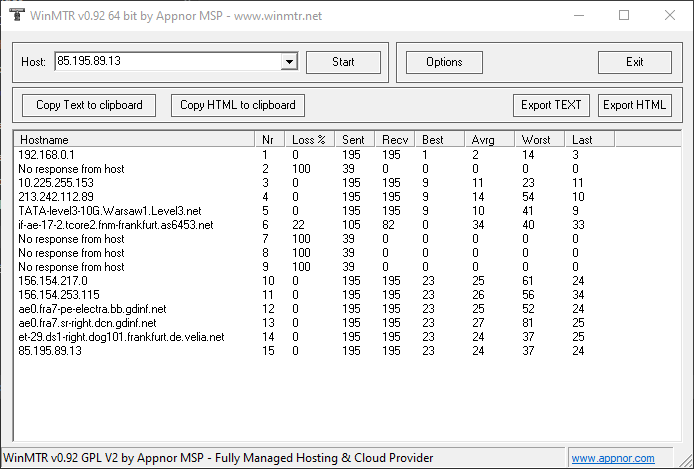Open the Options dialog
This screenshot has height=469, width=694.
[444, 62]
